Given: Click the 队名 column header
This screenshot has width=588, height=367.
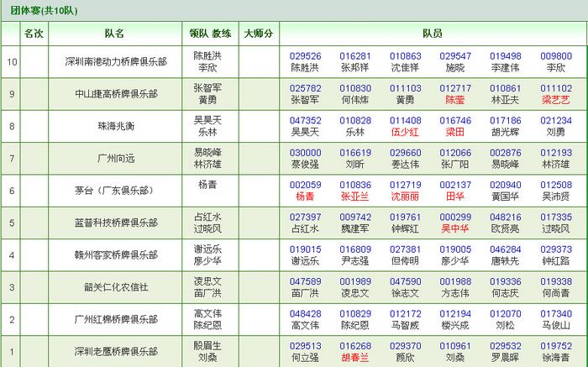Looking at the screenshot, I should point(114,34).
